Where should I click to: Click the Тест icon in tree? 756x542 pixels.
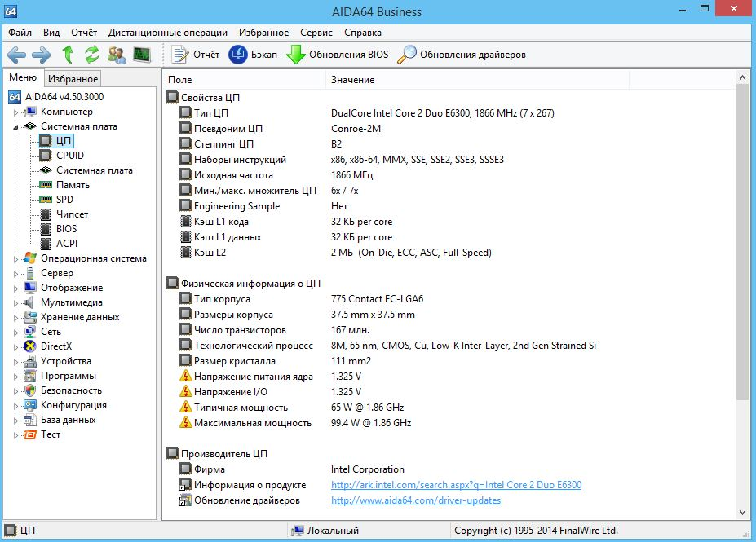tap(30, 434)
